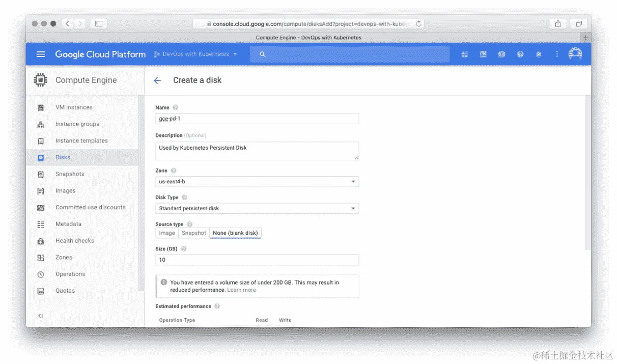This screenshot has width=617, height=364.
Task: Open a new Safari tab with plus
Action: click(x=585, y=38)
